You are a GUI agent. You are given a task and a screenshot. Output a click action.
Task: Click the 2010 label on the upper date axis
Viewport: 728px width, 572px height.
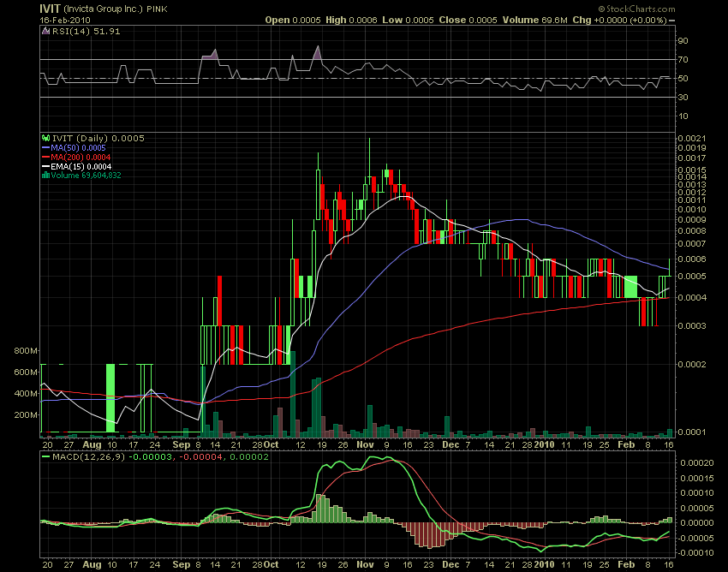[x=544, y=444]
